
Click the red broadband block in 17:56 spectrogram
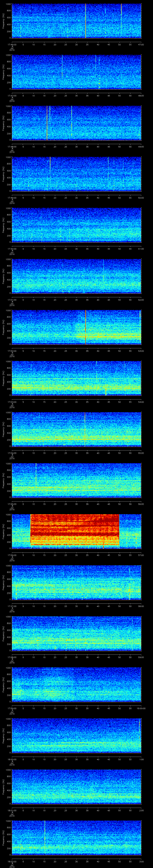(x=75, y=530)
